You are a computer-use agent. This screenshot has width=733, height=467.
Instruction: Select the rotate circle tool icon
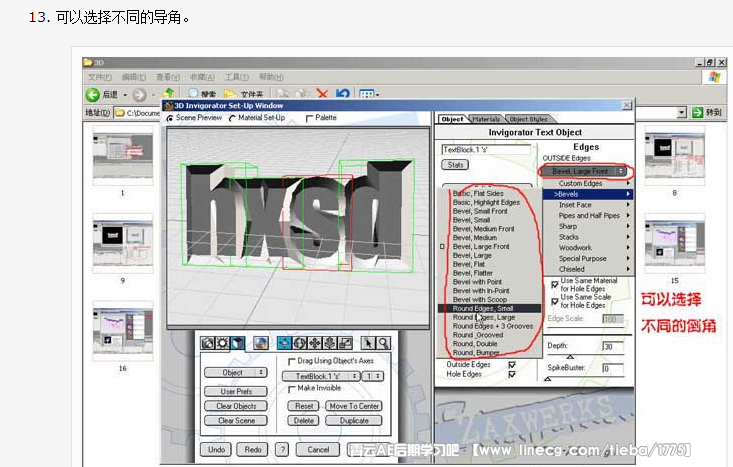pos(300,344)
